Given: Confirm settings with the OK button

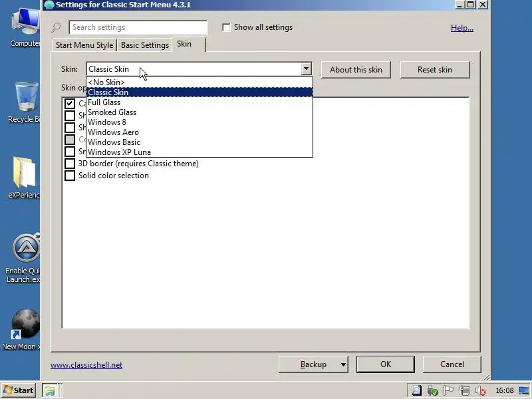Looking at the screenshot, I should coord(386,364).
